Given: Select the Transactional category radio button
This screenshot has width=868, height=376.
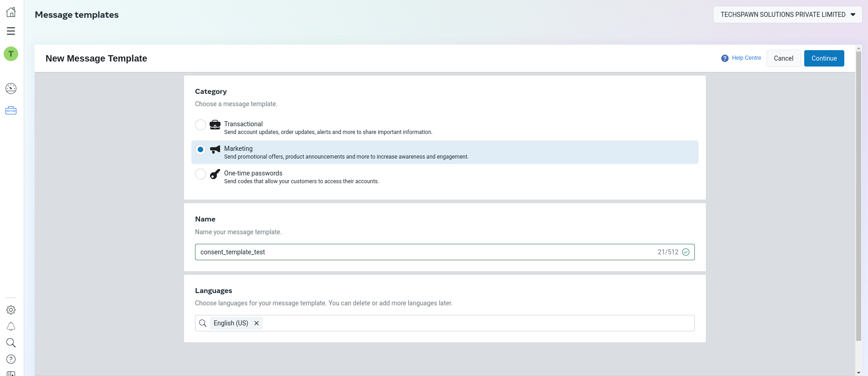Looking at the screenshot, I should (200, 125).
